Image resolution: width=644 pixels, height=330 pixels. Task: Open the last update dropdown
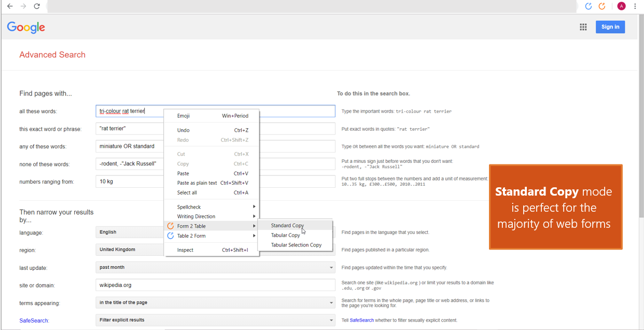pyautogui.click(x=215, y=268)
